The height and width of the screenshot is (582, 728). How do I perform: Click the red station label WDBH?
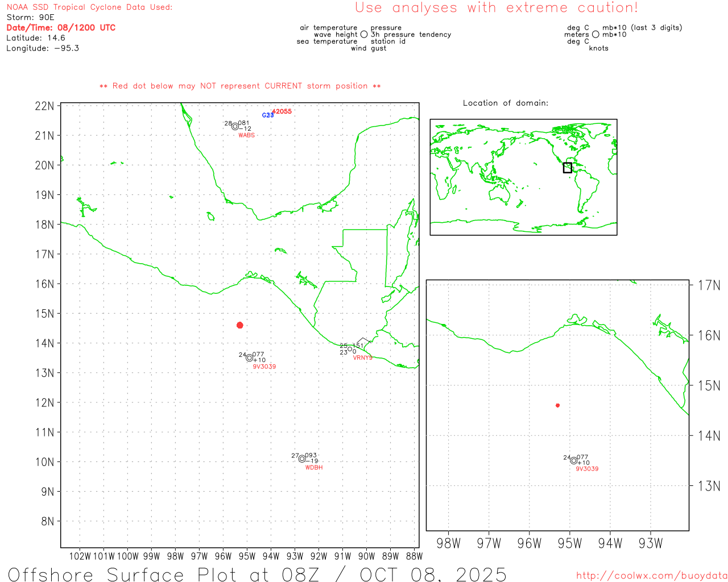pyautogui.click(x=314, y=468)
